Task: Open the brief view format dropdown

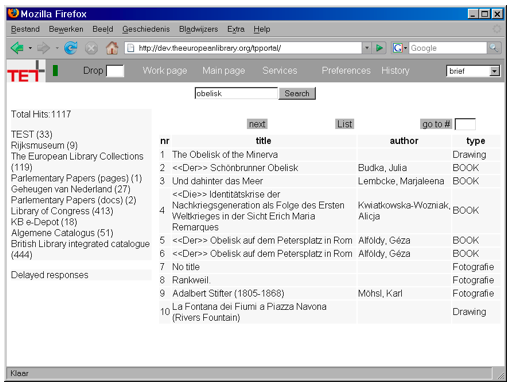Action: click(494, 71)
